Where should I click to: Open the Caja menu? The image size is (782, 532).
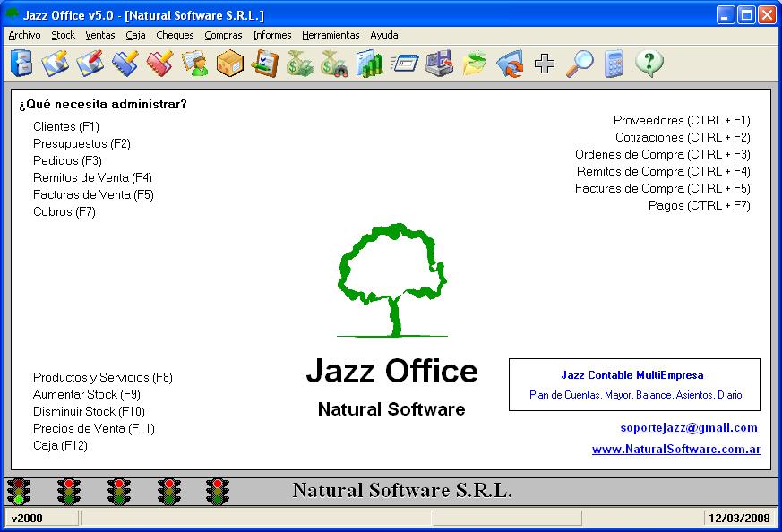tap(135, 36)
